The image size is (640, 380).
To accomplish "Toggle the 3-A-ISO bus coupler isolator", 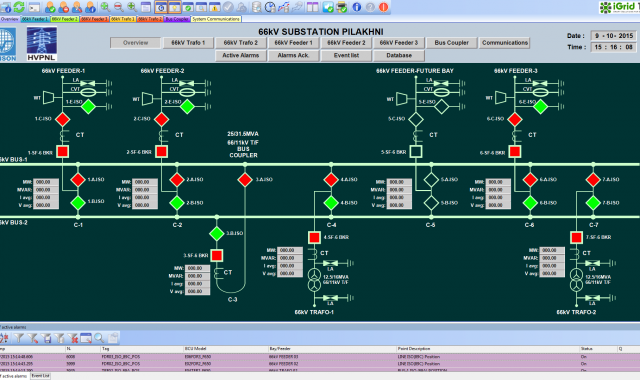I will pos(245,180).
